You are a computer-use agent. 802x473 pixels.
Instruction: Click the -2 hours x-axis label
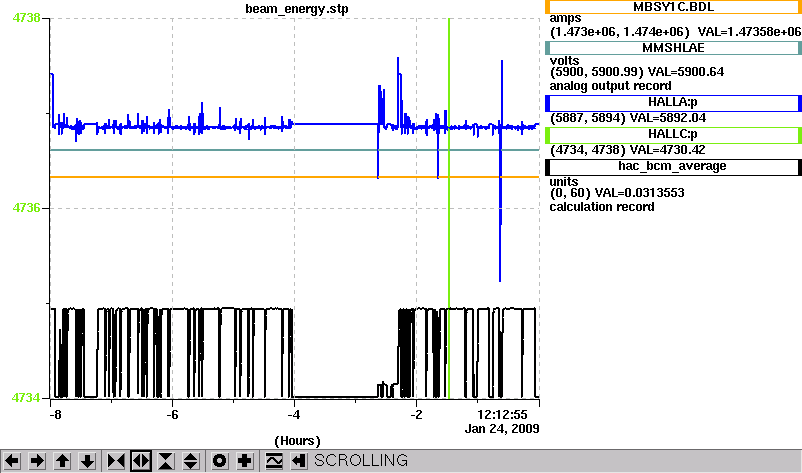click(x=416, y=415)
